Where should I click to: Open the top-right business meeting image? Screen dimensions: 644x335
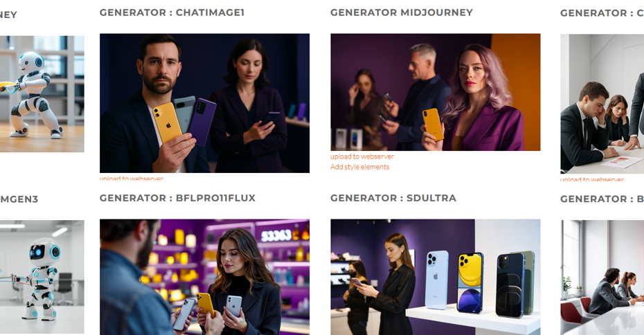click(602, 104)
